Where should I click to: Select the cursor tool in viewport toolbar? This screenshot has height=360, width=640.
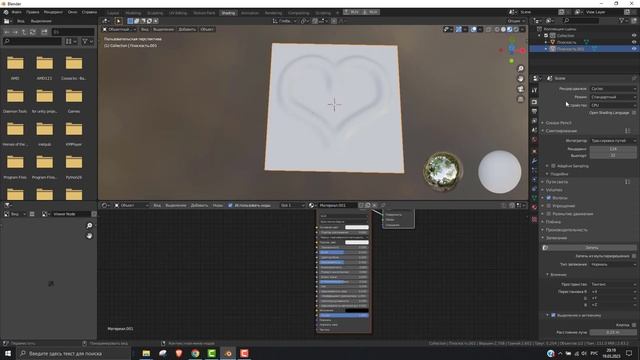(x=118, y=21)
